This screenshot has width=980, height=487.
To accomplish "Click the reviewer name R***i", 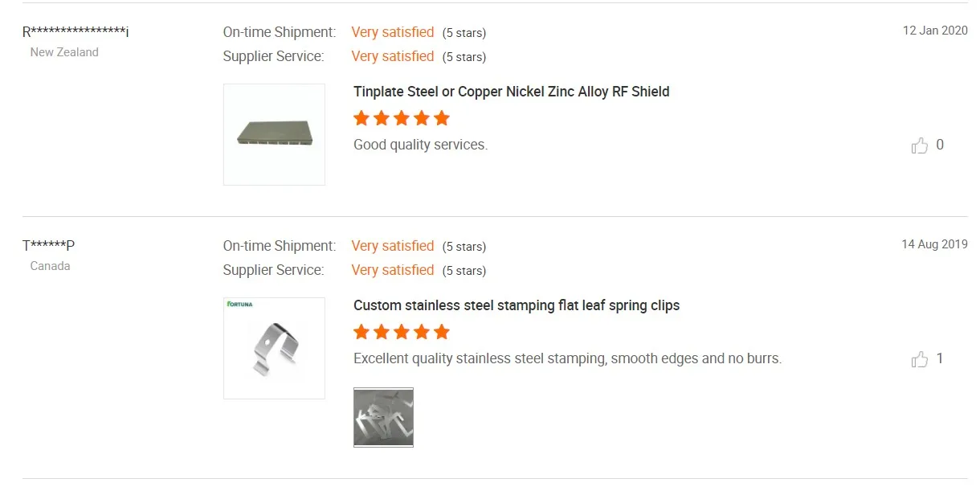I will tap(76, 32).
